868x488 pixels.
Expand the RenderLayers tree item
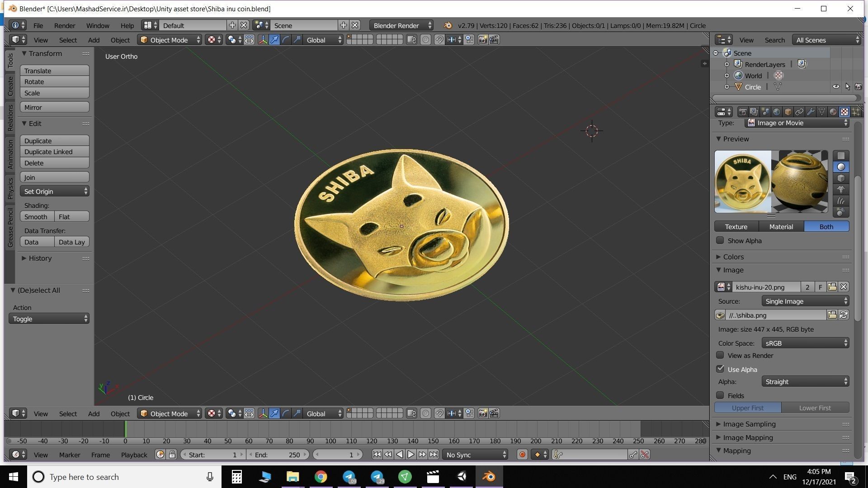tap(726, 64)
